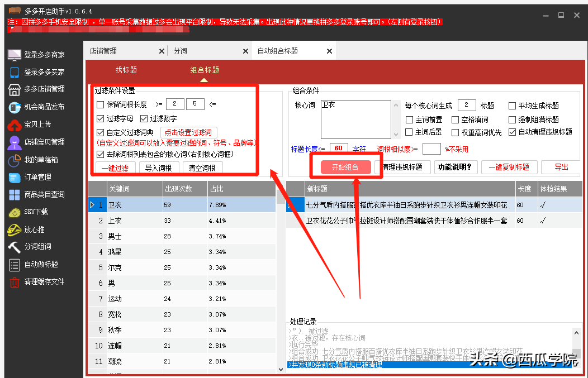Click the SKU下载 icon
This screenshot has width=588, height=378.
pos(14,212)
